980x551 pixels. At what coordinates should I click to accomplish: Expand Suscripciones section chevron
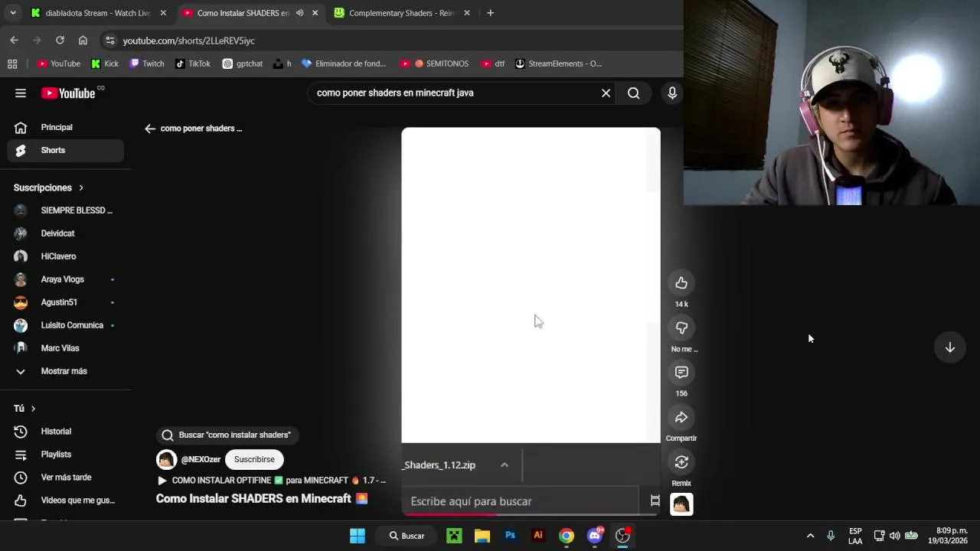coord(80,187)
